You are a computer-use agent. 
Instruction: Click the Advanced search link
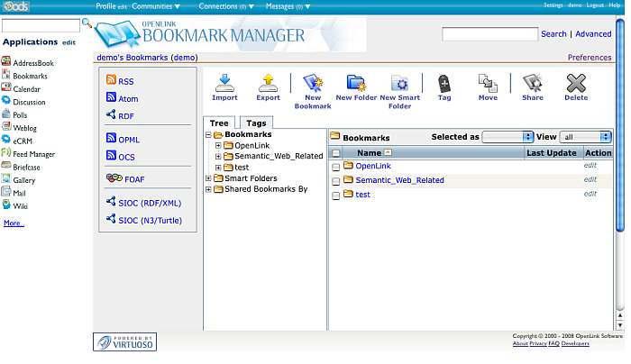click(x=593, y=34)
